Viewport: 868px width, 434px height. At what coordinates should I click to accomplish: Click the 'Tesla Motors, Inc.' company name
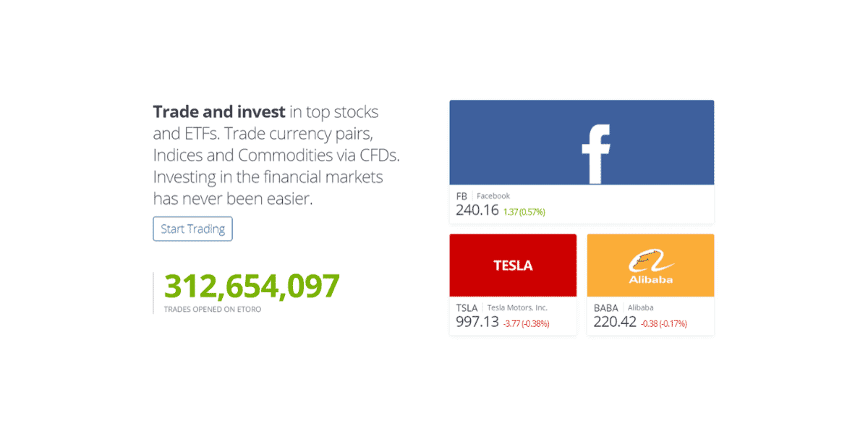pos(517,307)
